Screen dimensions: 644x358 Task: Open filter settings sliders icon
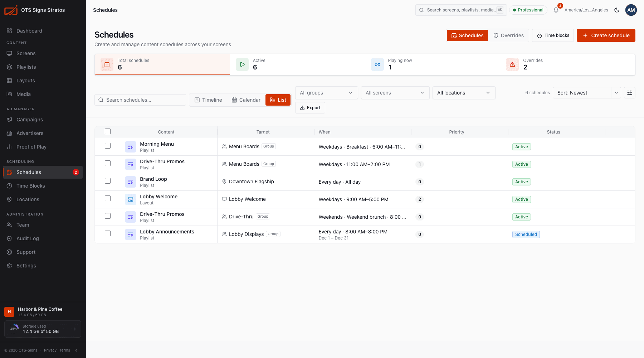point(630,93)
